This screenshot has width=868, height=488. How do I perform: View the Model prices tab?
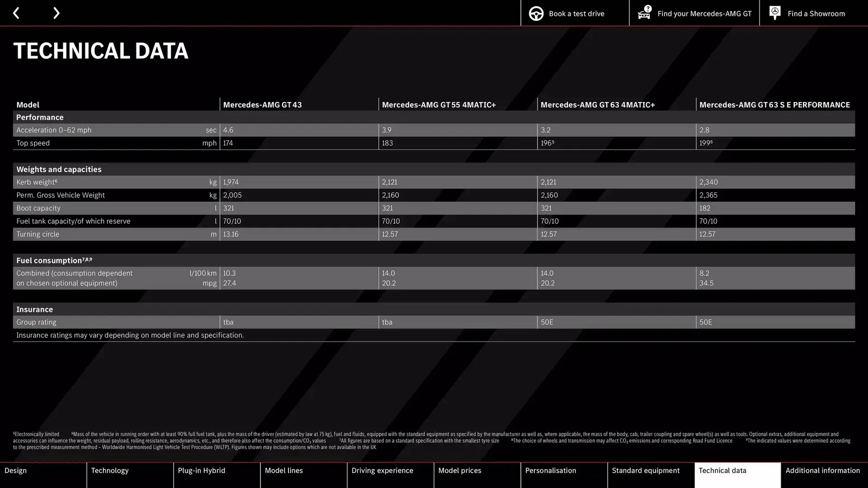(459, 470)
